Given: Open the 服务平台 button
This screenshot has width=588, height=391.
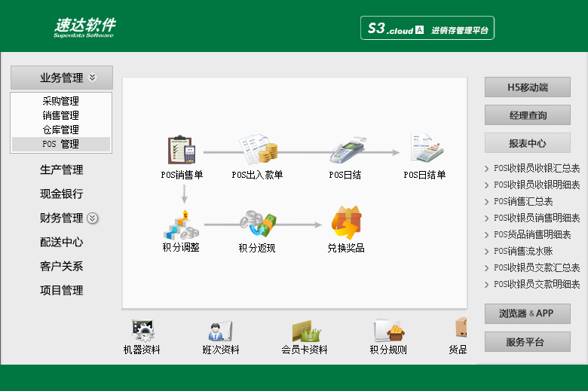Looking at the screenshot, I should pyautogui.click(x=528, y=341).
